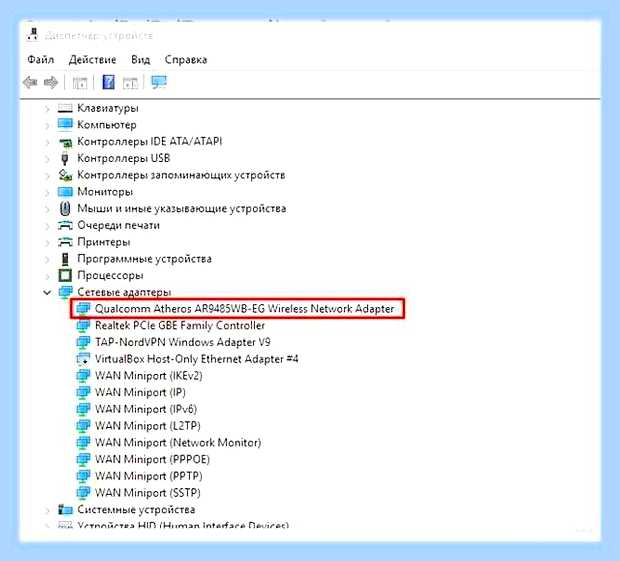Expand the Мониторы category
Viewport: 620px width, 561px height.
point(47,192)
